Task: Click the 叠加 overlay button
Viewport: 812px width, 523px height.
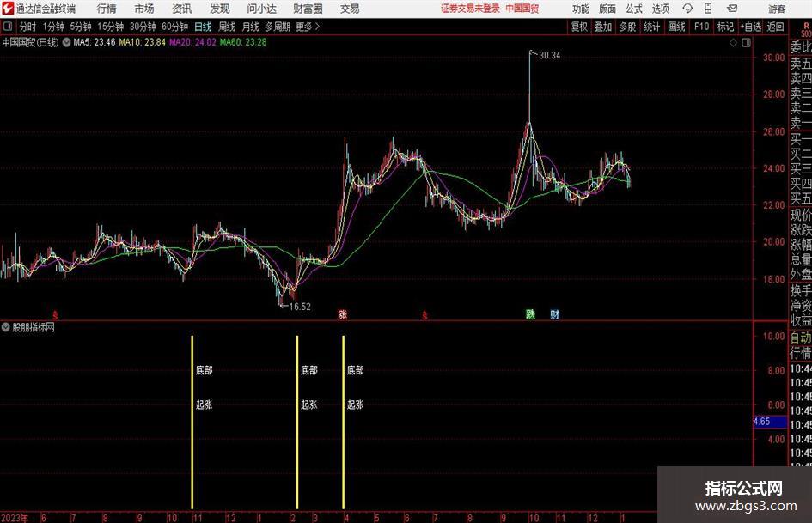Action: point(603,27)
